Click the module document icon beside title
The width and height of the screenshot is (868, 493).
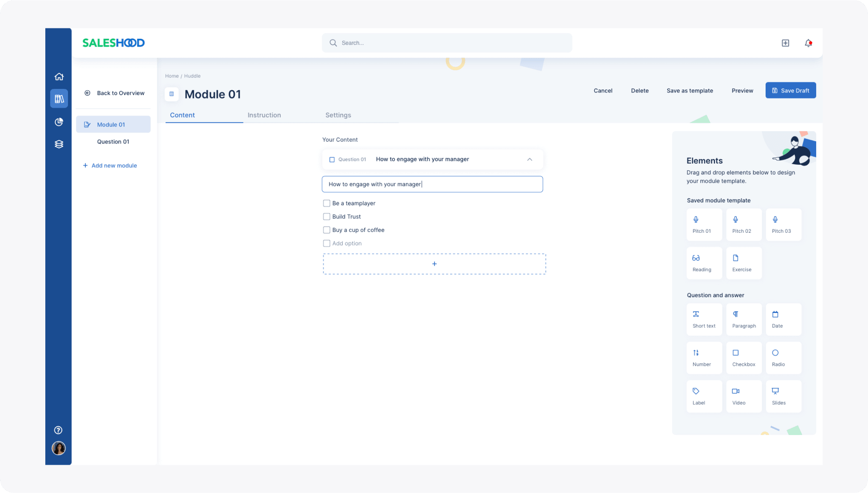tap(172, 94)
